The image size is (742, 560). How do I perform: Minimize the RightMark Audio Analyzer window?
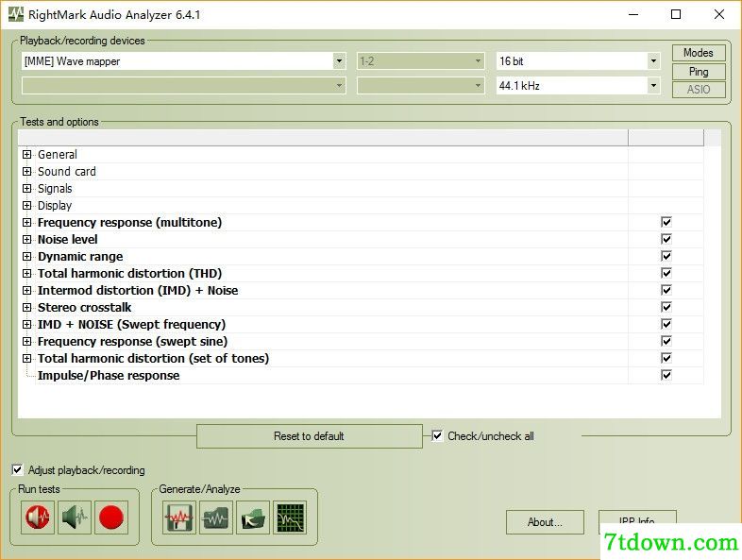(x=633, y=15)
